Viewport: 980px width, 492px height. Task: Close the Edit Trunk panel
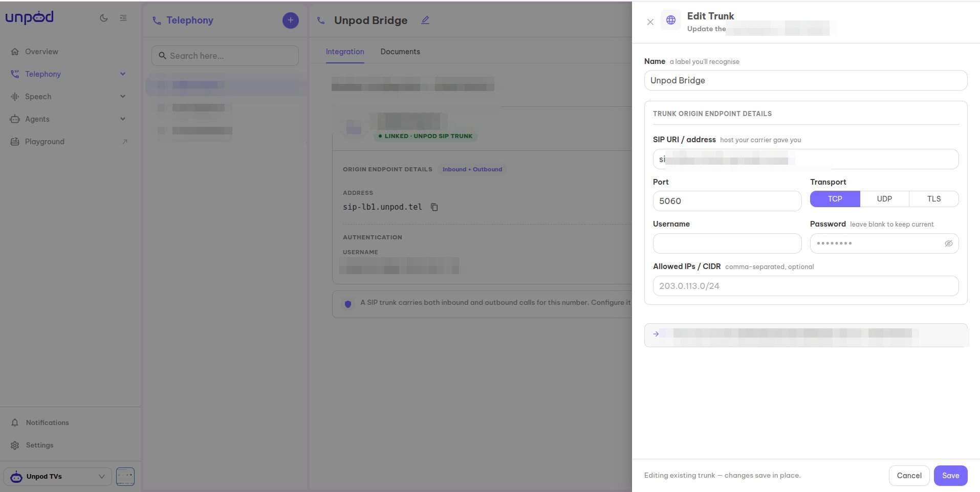[650, 22]
